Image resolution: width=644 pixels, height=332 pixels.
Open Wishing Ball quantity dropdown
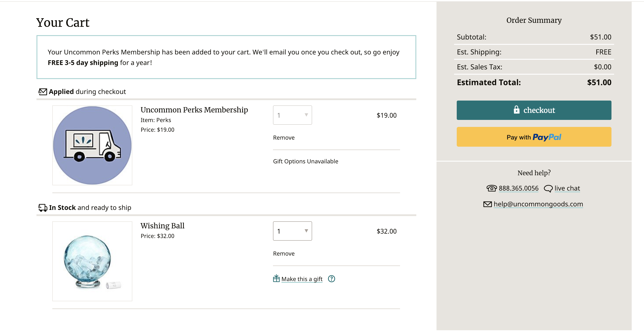coord(292,231)
